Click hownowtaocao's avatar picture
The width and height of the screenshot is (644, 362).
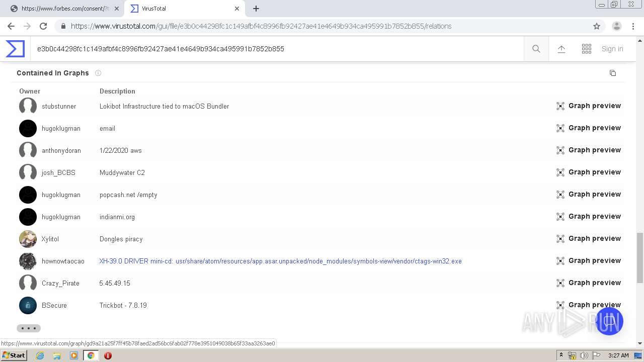coord(28,261)
